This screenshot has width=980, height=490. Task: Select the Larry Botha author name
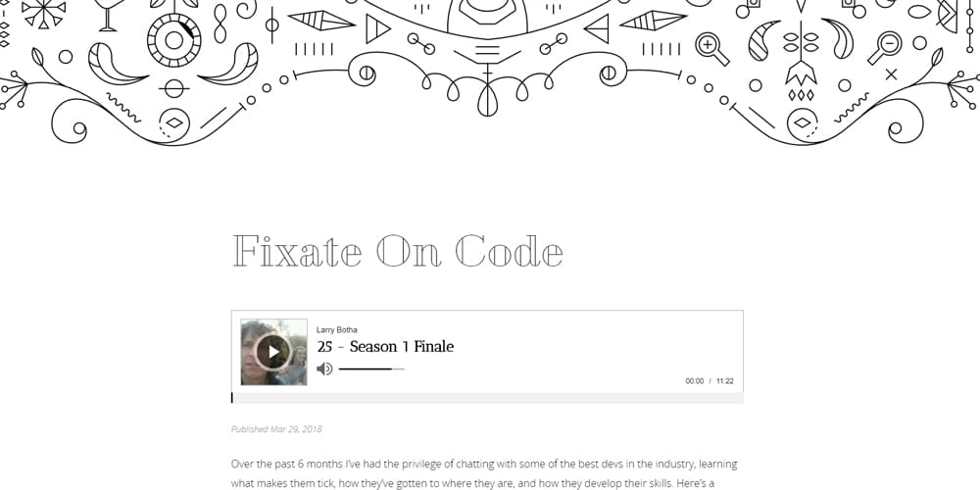[337, 329]
